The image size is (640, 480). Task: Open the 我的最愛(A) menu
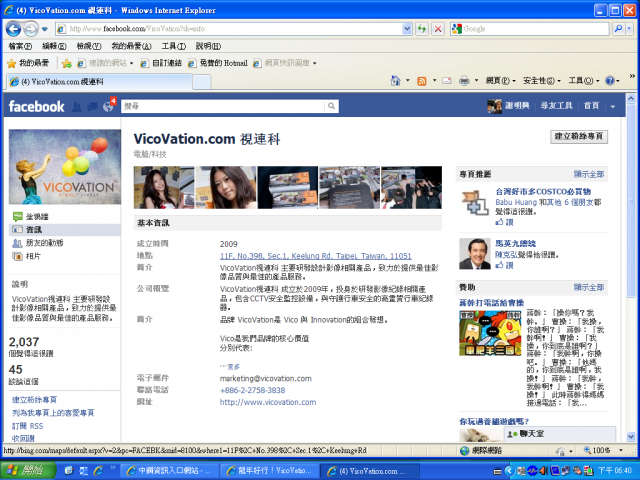131,46
